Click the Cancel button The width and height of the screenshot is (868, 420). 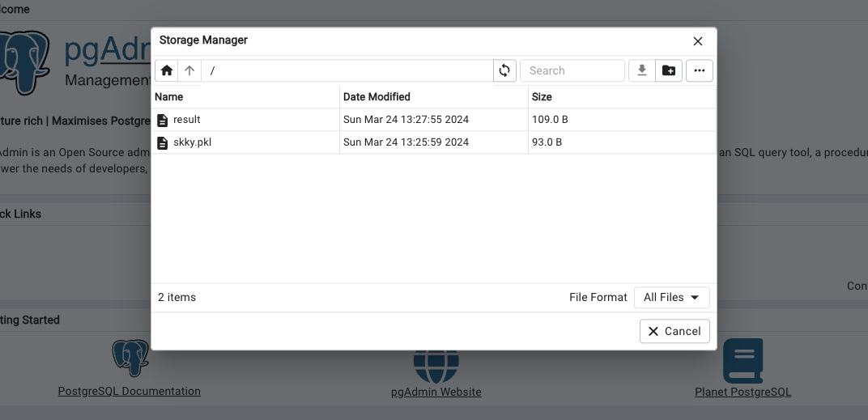coord(674,331)
